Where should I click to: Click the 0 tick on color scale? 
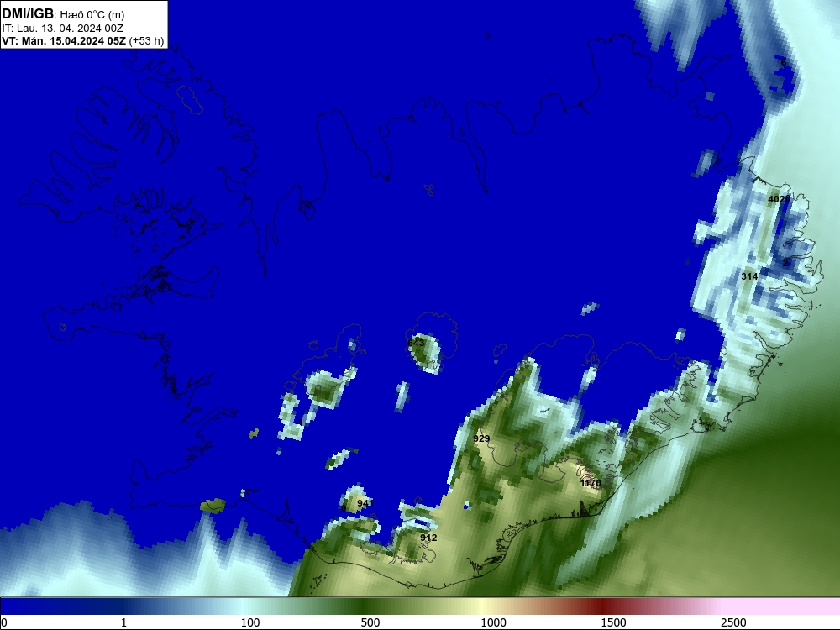[4, 622]
